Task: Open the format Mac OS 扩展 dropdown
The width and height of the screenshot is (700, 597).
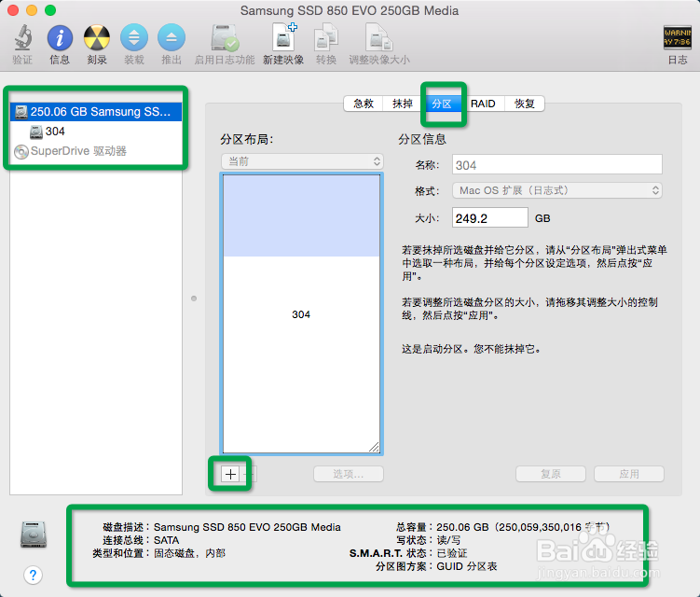Action: 557,190
